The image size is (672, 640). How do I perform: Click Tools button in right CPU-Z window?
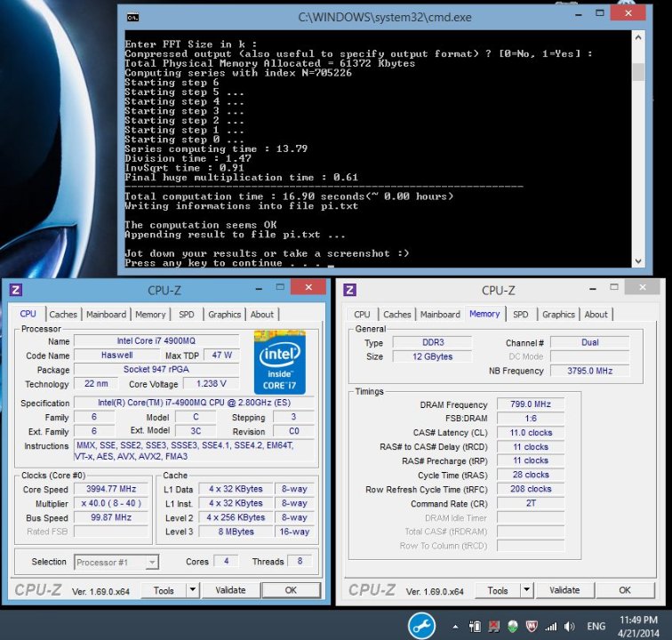click(x=498, y=590)
